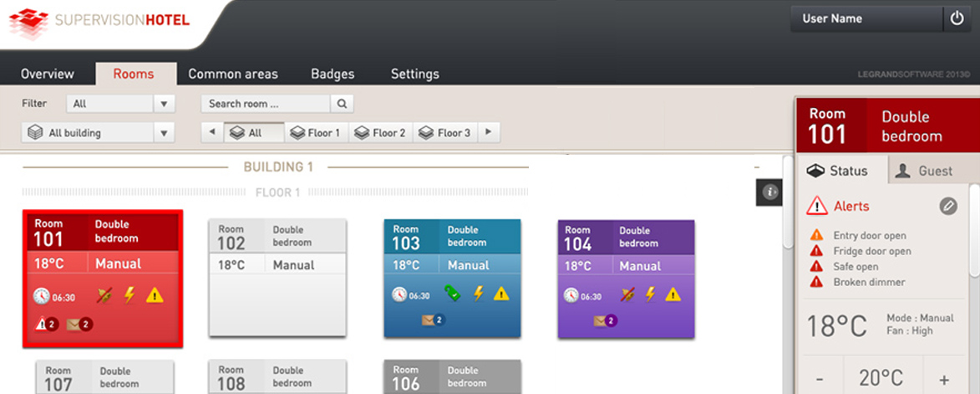980x394 pixels.
Task: Click the Search room input field
Action: pyautogui.click(x=266, y=104)
